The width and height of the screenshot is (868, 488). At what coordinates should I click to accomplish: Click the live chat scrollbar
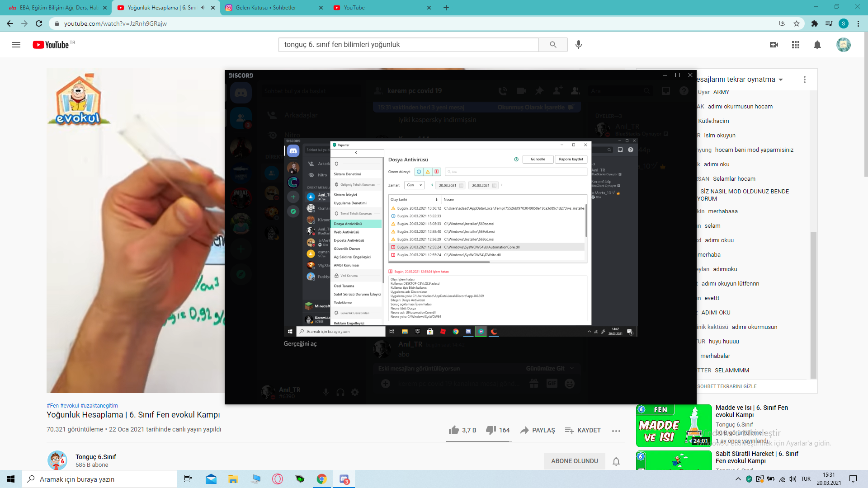pyautogui.click(x=813, y=305)
